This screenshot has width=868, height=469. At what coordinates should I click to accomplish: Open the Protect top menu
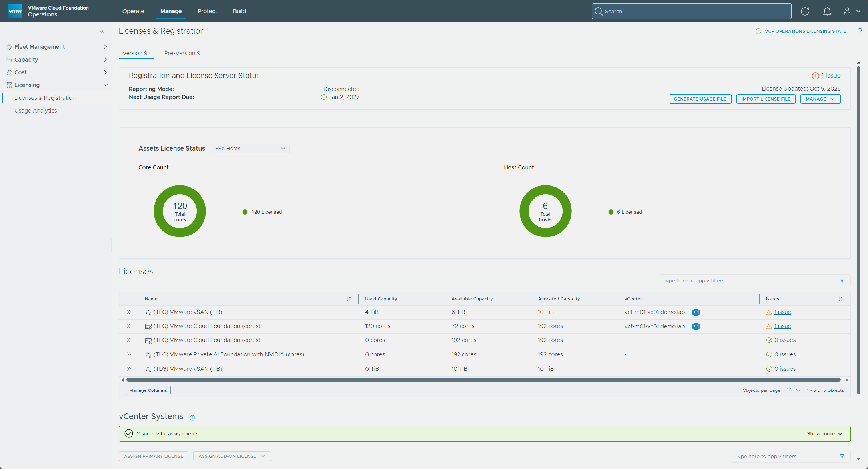coord(207,11)
